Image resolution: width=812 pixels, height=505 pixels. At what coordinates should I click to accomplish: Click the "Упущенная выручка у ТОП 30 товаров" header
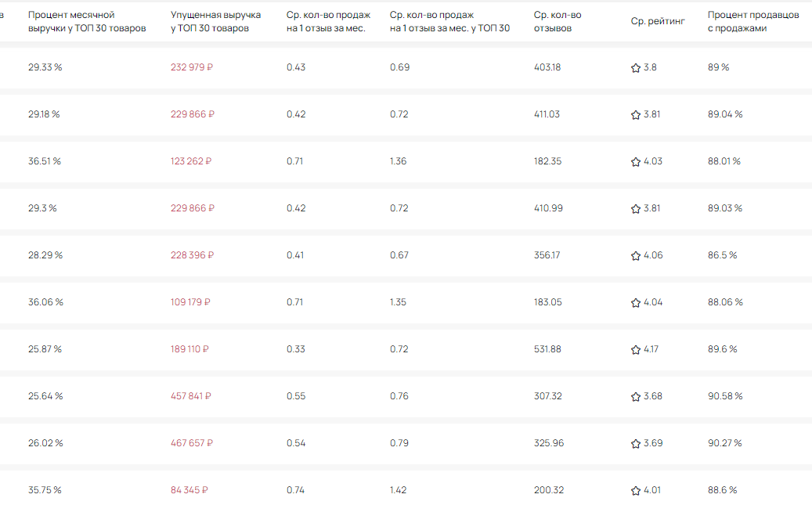(x=215, y=22)
